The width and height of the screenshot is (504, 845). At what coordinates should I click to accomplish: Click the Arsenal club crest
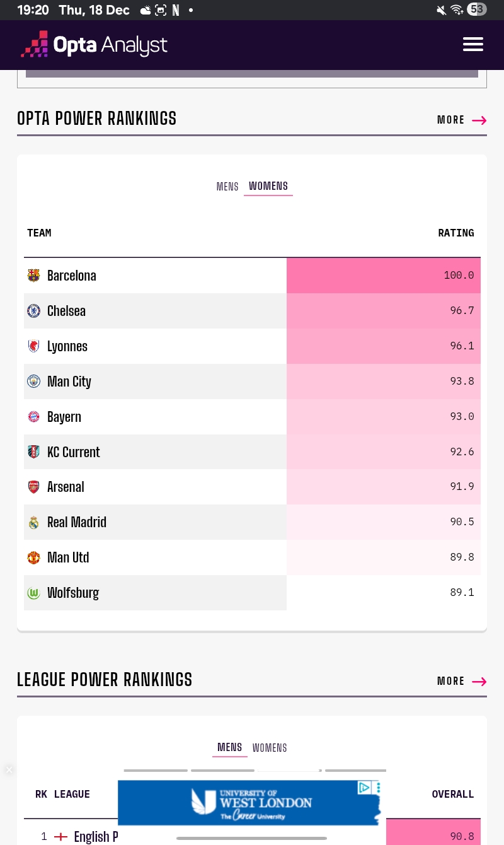coord(34,487)
